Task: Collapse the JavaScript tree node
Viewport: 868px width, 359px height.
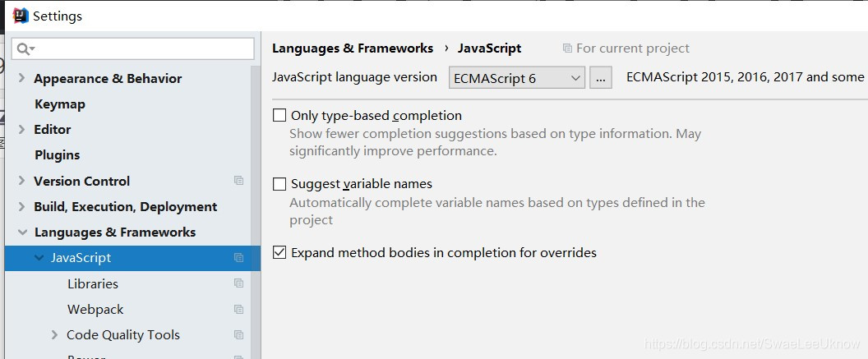Action: (x=39, y=257)
